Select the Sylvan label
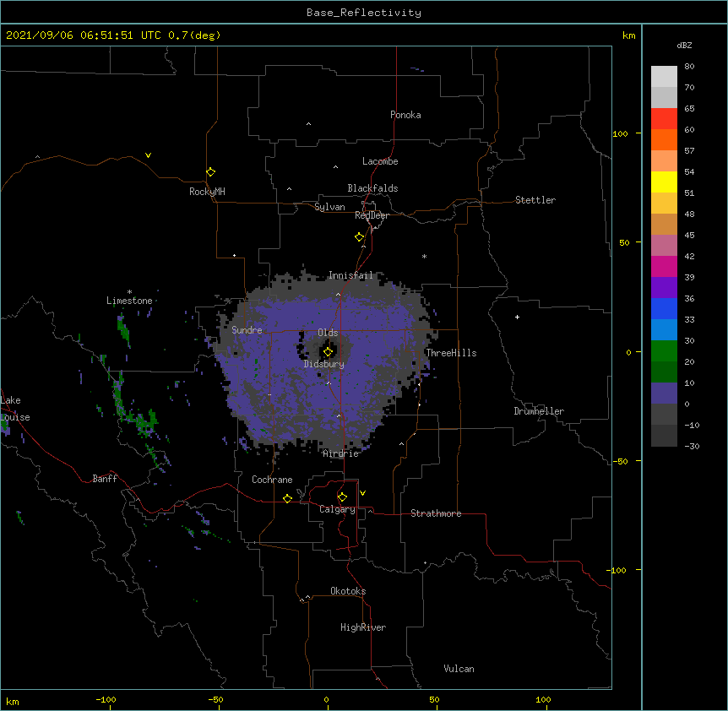The image size is (728, 711). coord(329,207)
